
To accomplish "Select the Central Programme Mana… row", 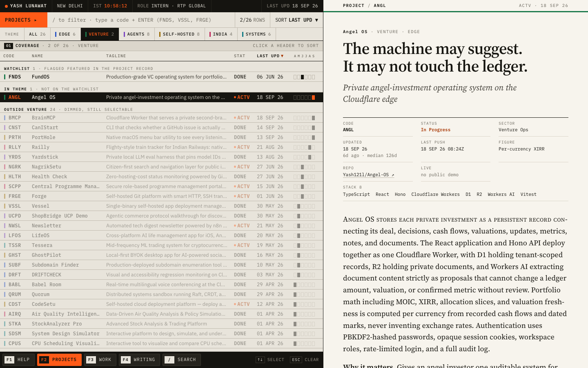I will tap(161, 186).
